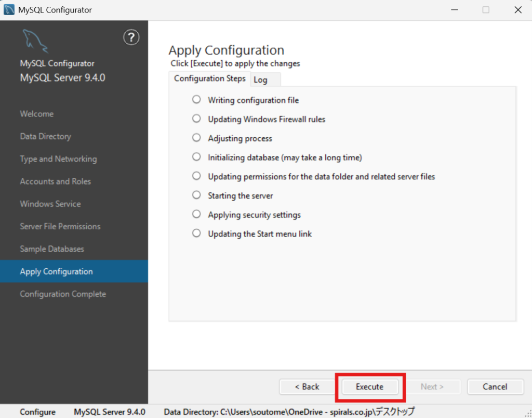
Task: Select Sample Databases in the sidebar
Action: point(52,249)
